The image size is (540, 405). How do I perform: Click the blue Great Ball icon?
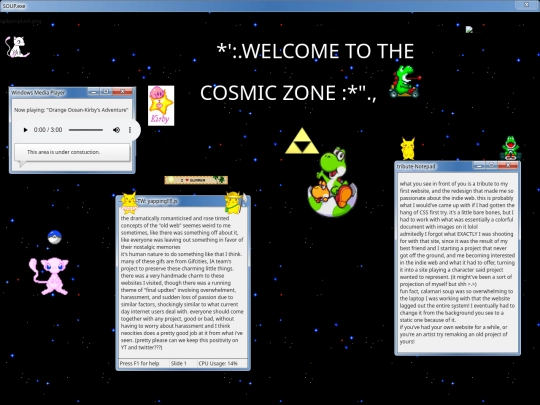click(54, 237)
